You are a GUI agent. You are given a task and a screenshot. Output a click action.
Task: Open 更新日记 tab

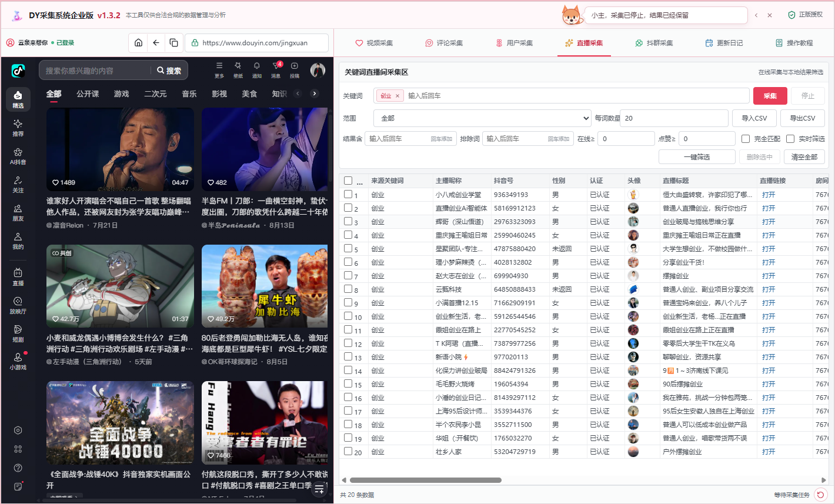[724, 43]
